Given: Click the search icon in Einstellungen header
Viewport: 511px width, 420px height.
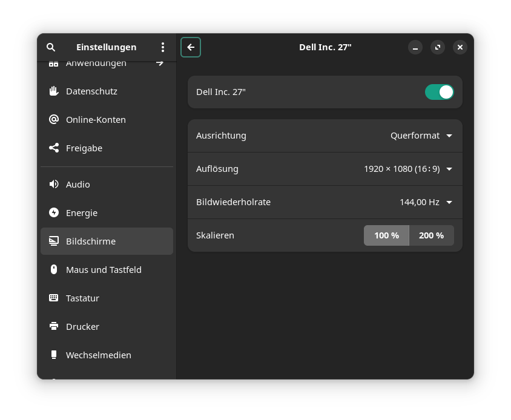Looking at the screenshot, I should [51, 47].
